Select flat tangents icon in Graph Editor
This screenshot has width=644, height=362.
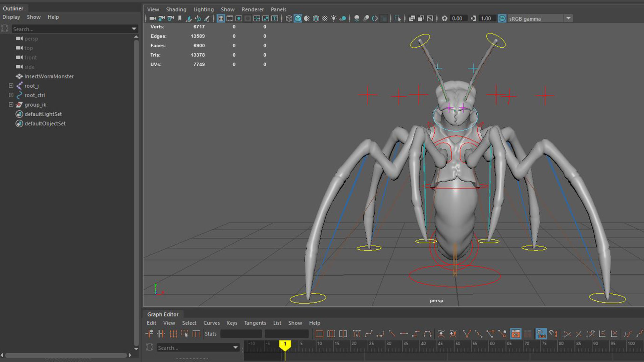(x=404, y=334)
